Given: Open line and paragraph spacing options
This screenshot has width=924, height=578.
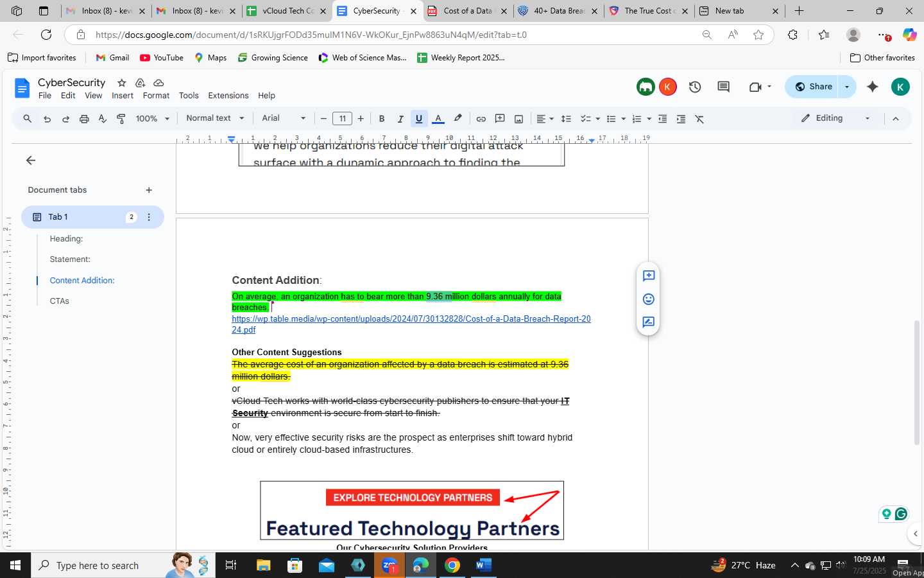Looking at the screenshot, I should coord(566,119).
